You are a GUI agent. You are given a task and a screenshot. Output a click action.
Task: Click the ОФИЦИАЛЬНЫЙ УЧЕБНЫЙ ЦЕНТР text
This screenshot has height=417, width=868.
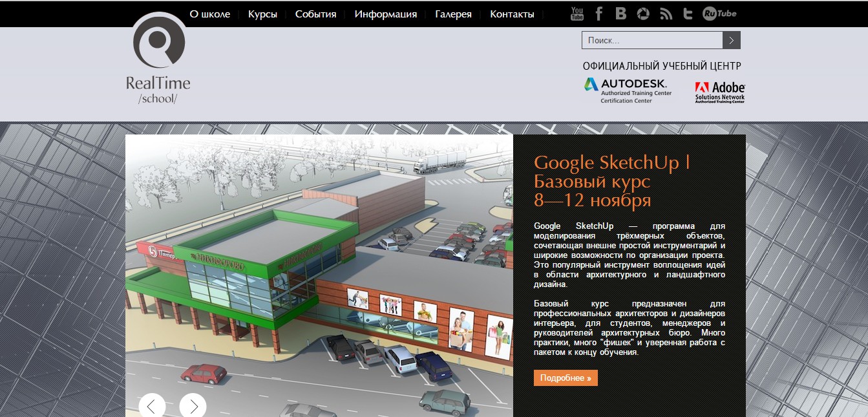pyautogui.click(x=662, y=66)
